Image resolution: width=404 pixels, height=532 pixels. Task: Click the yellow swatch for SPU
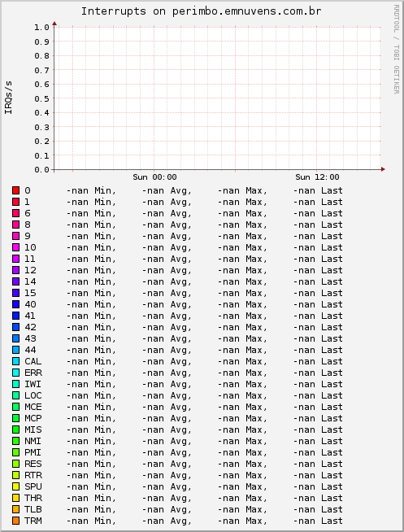tap(16, 486)
